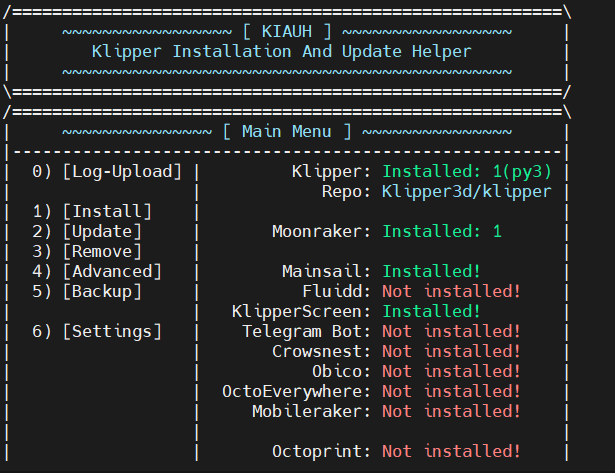Screen dimensions: 615x473
Task: Click the Mobileraker label
Action: pyautogui.click(x=311, y=411)
